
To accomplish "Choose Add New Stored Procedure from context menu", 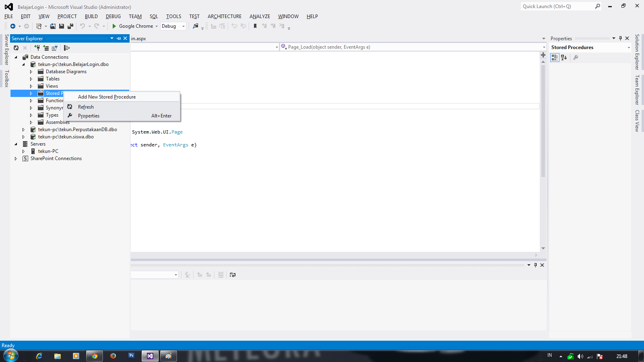I will pos(106,97).
